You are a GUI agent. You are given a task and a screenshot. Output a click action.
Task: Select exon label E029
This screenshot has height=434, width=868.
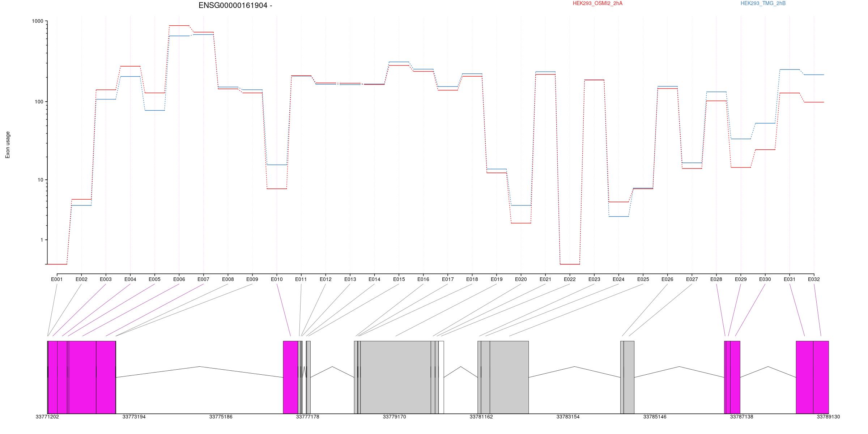(x=741, y=279)
